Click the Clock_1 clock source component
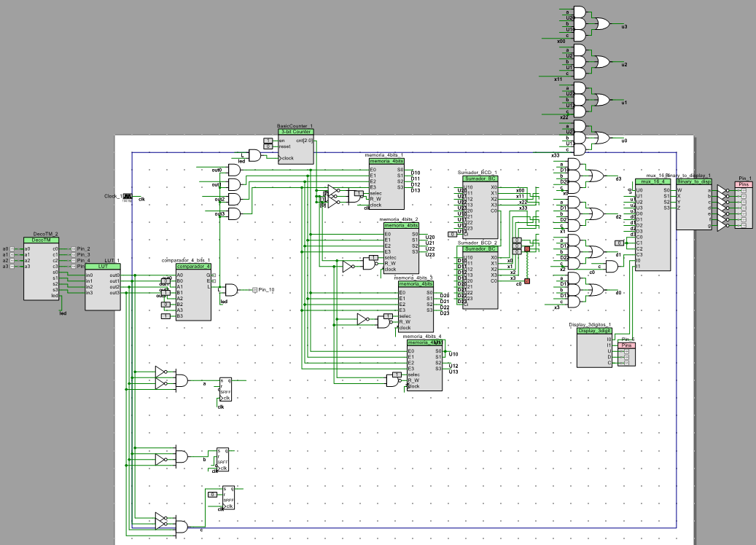This screenshot has height=545, width=756. pos(128,196)
